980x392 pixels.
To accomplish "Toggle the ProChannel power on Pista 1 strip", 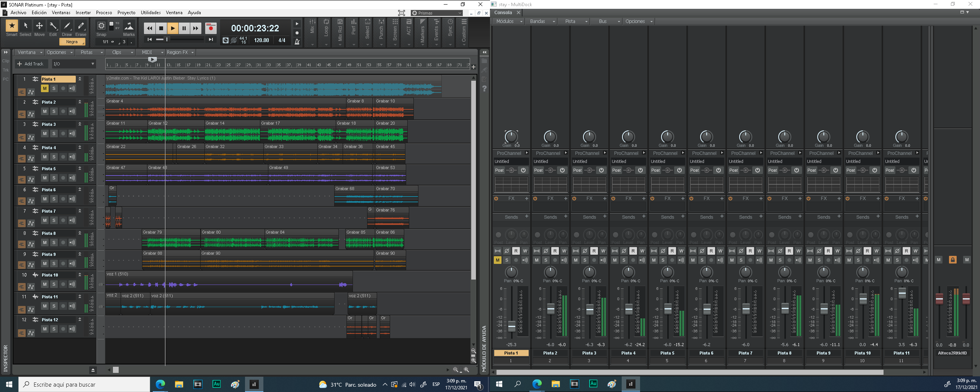I will pyautogui.click(x=523, y=170).
